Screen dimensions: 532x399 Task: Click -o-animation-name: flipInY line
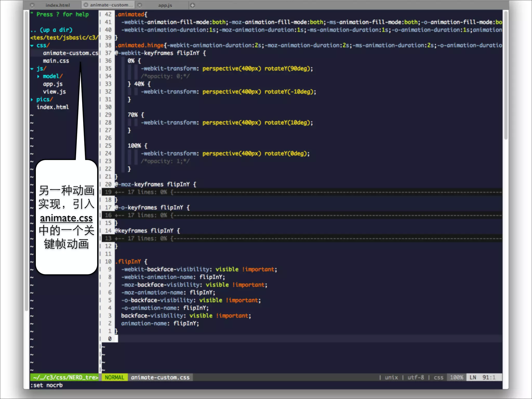click(x=165, y=308)
